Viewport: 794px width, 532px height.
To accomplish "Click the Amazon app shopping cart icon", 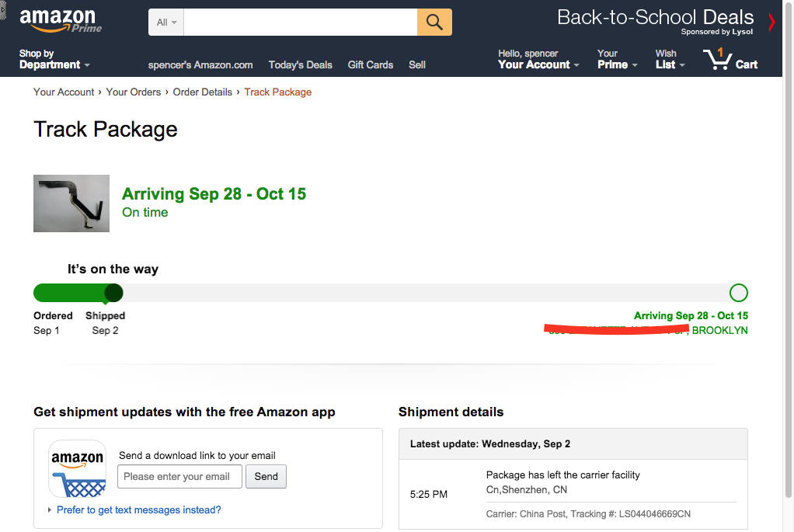I will pos(78,469).
